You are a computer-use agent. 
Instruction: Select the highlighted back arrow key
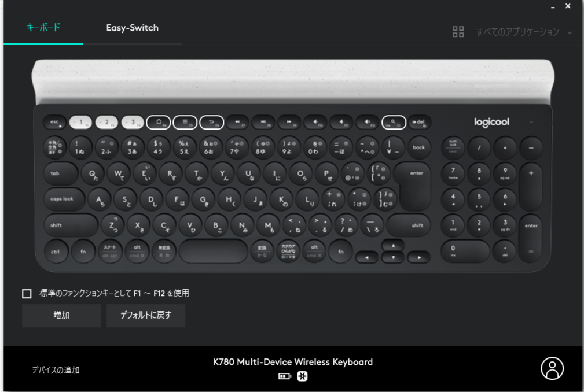pos(212,122)
